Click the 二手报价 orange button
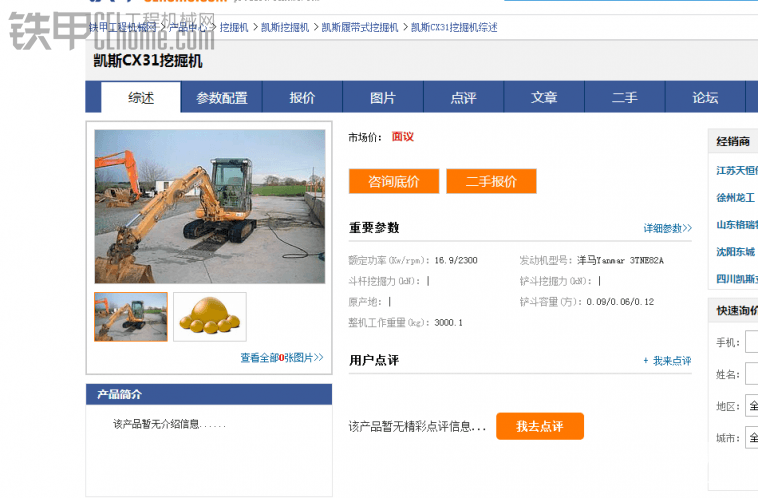 point(491,181)
